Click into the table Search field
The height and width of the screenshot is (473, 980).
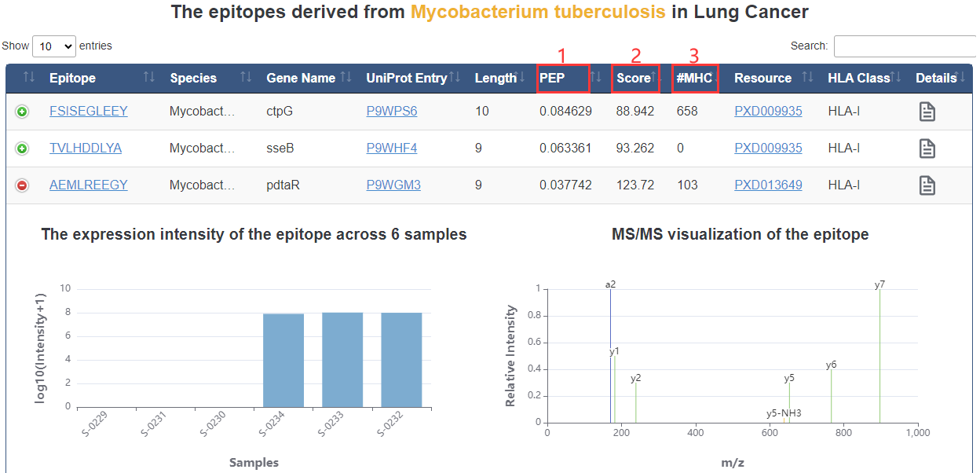(x=905, y=46)
